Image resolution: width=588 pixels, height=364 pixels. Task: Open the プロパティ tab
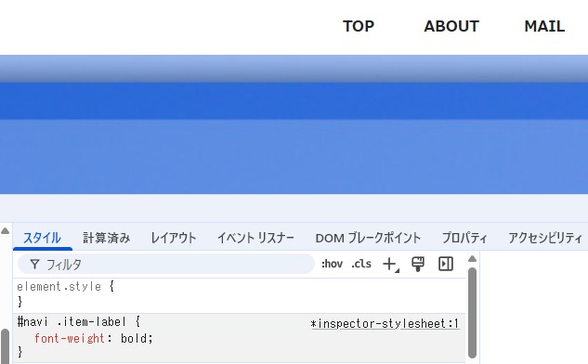pyautogui.click(x=464, y=238)
